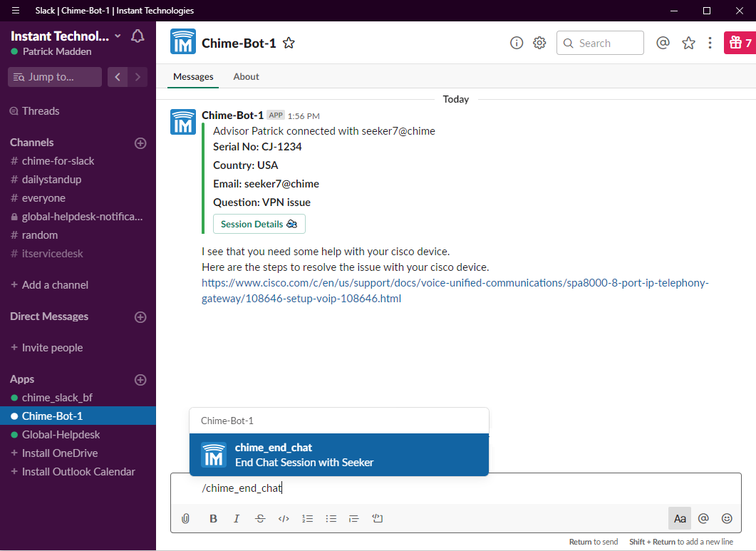Viewport: 756px width, 551px height.
Task: Switch to the About tab
Action: tap(246, 77)
